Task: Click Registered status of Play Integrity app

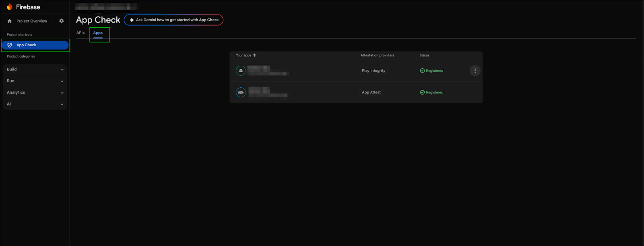Action: [x=431, y=70]
